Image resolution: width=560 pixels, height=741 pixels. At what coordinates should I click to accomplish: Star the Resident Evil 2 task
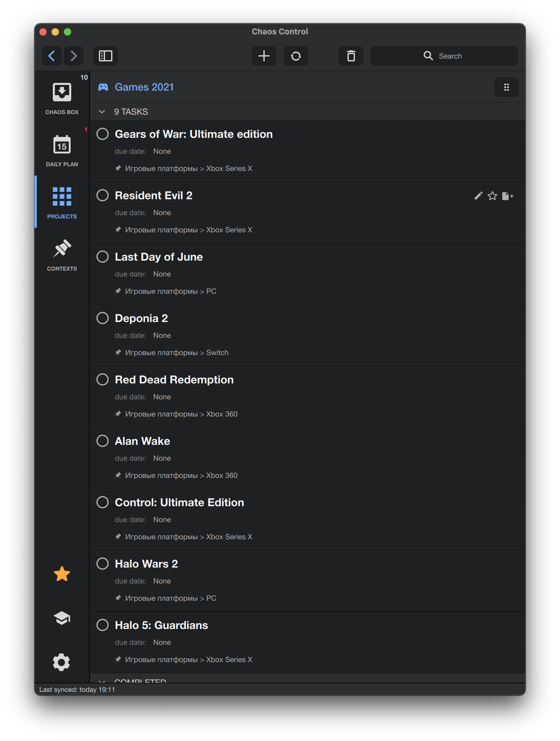(492, 196)
